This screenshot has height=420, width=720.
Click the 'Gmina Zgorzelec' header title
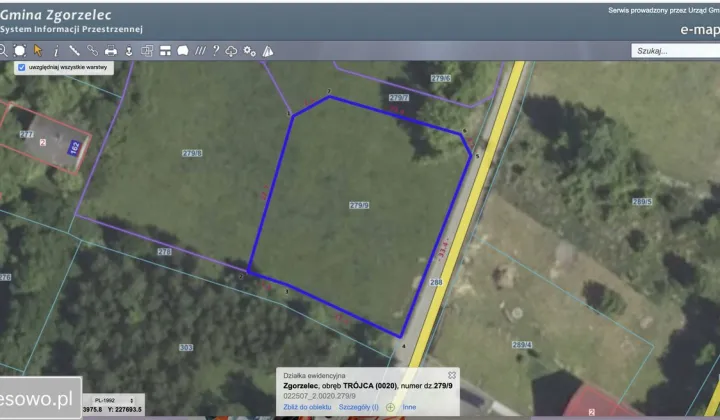pyautogui.click(x=56, y=15)
